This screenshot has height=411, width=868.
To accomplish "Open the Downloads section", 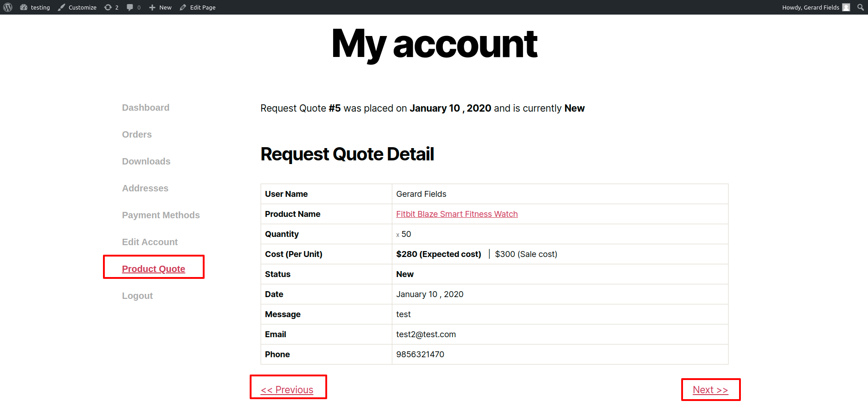I will pyautogui.click(x=146, y=161).
